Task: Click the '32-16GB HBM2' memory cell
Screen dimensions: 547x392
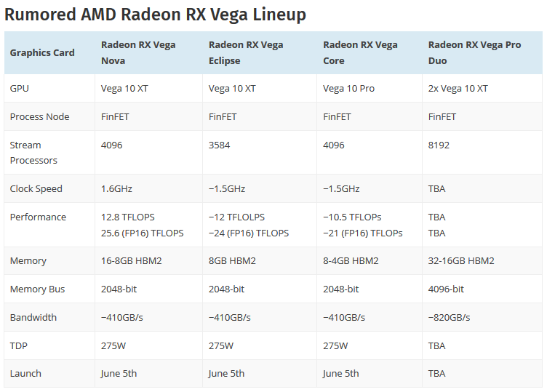Action: [461, 260]
